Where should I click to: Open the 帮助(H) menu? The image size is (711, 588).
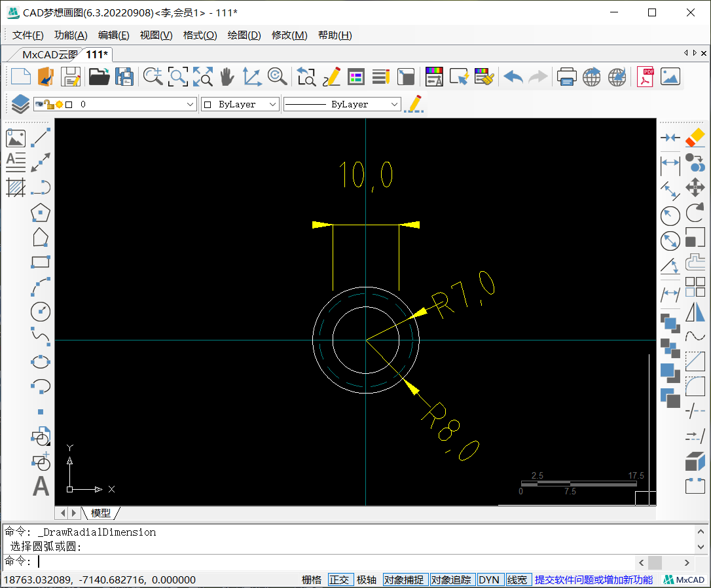(x=335, y=35)
